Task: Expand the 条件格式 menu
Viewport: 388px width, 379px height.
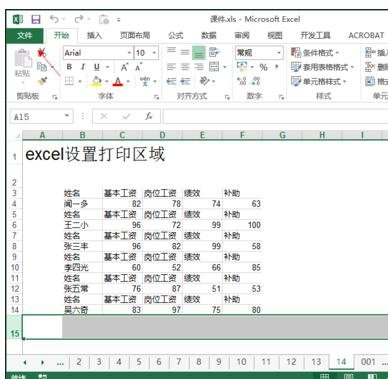Action: (314, 53)
